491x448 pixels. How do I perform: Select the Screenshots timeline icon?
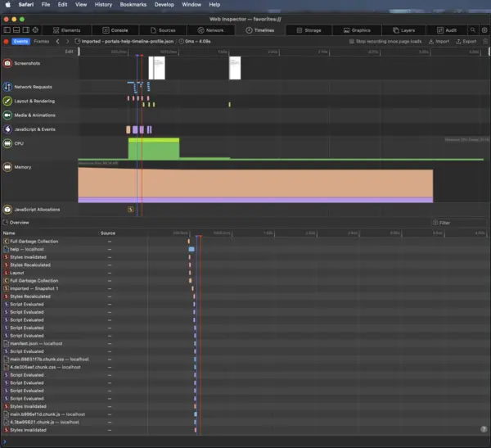point(7,63)
